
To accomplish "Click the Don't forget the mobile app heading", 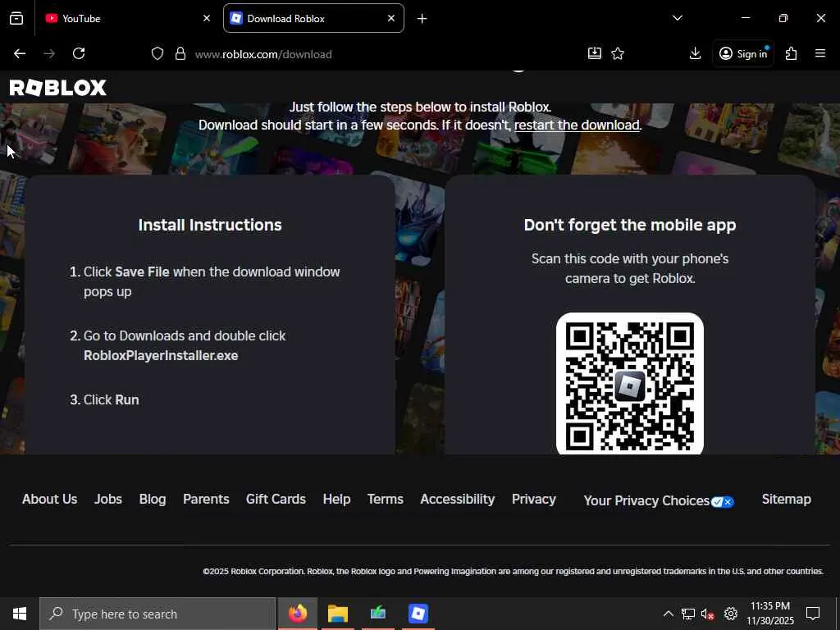I will pyautogui.click(x=630, y=225).
